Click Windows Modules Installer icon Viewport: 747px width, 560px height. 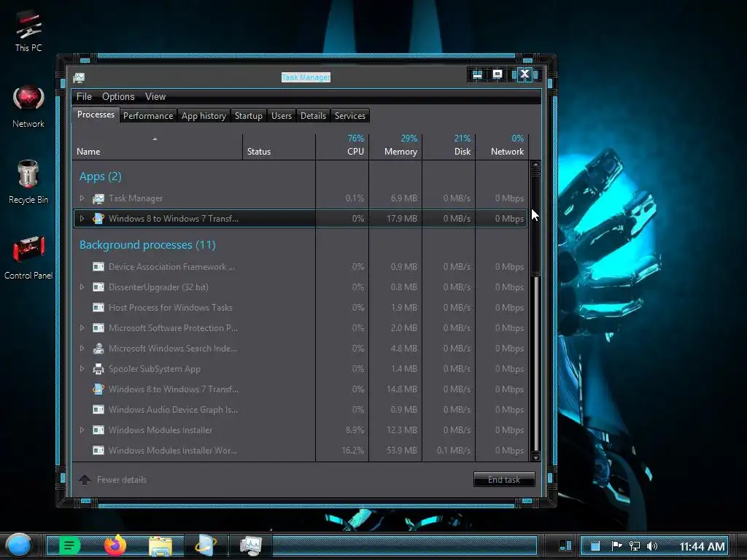point(98,430)
